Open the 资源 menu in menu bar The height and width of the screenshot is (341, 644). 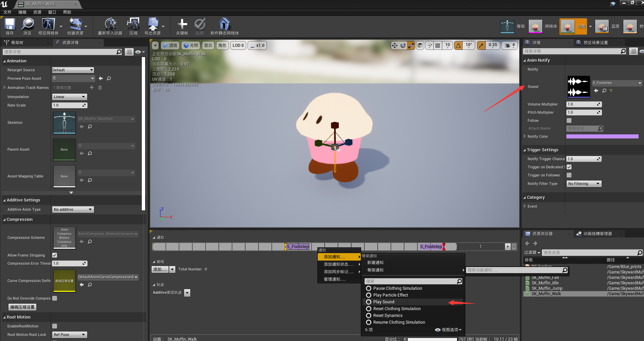tap(37, 12)
